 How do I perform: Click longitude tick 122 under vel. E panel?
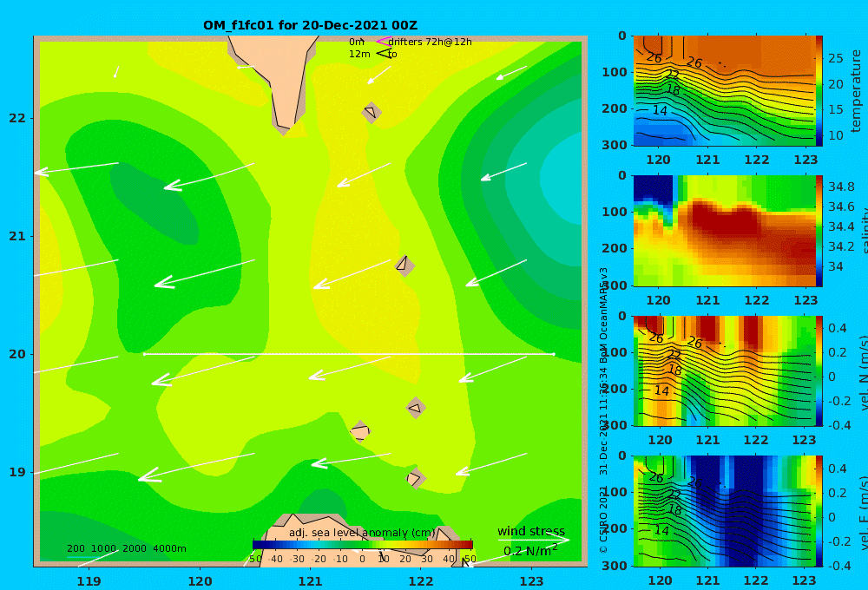(756, 580)
